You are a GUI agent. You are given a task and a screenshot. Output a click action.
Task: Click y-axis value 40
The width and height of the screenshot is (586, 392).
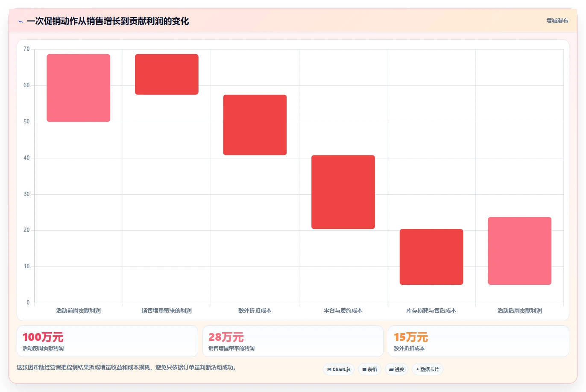tap(26, 158)
